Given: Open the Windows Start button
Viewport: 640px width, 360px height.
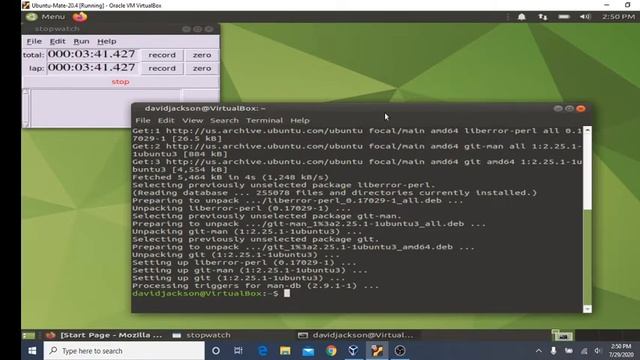Looking at the screenshot, I should tap(32, 351).
